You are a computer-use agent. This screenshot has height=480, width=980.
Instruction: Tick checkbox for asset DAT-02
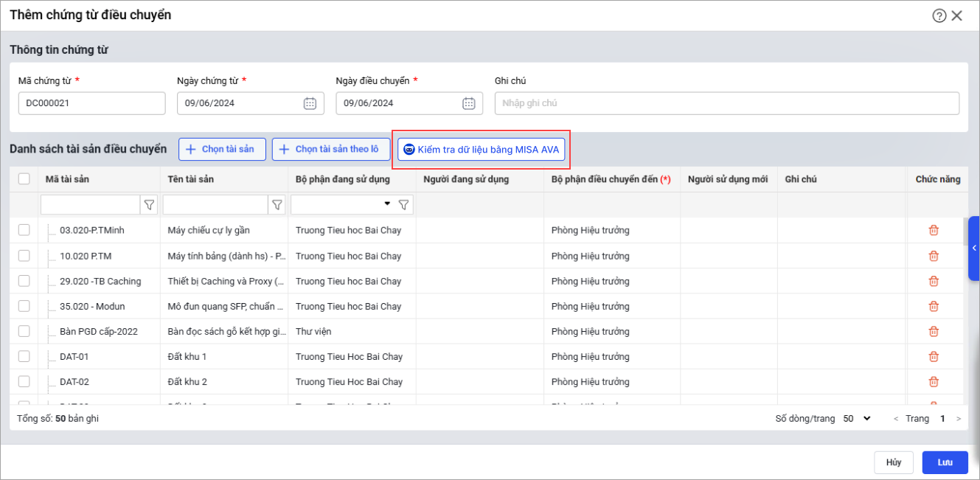[x=24, y=381]
